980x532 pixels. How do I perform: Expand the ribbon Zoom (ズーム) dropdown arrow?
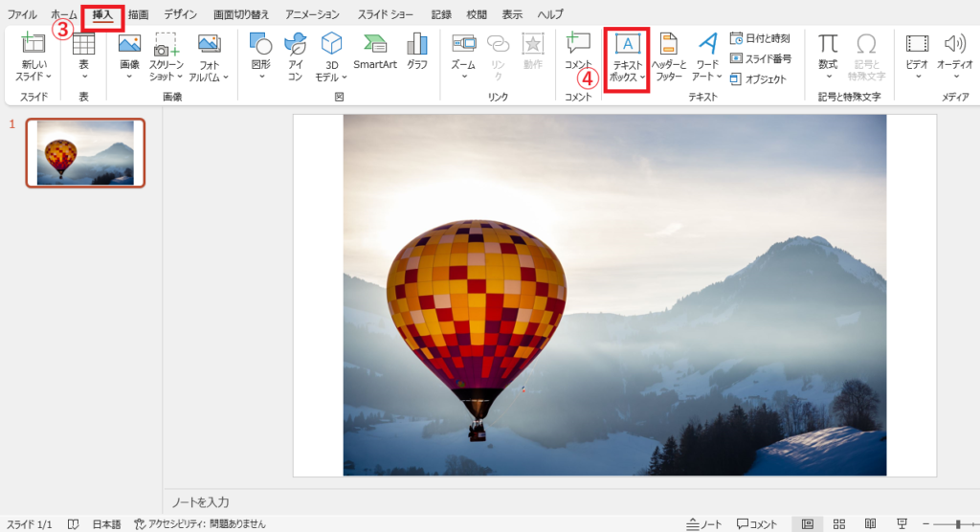(x=464, y=77)
